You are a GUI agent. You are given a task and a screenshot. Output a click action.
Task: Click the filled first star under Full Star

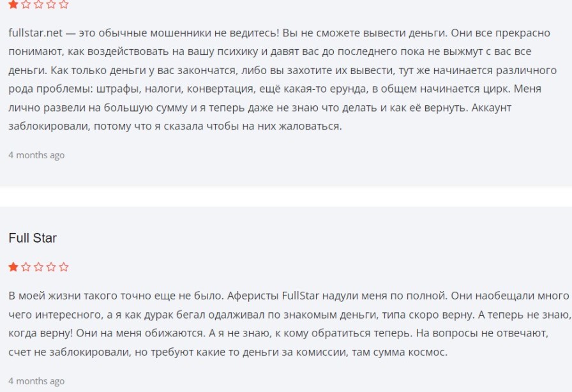point(13,267)
